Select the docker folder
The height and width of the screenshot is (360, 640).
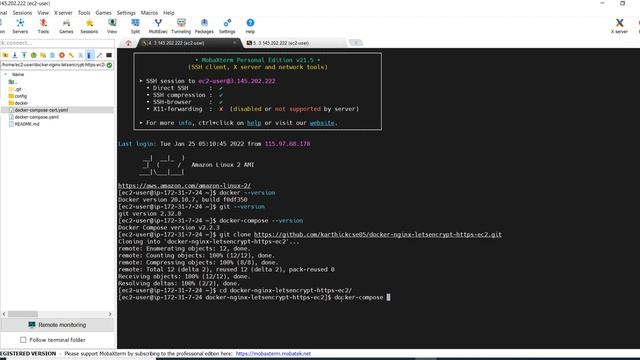[x=18, y=103]
